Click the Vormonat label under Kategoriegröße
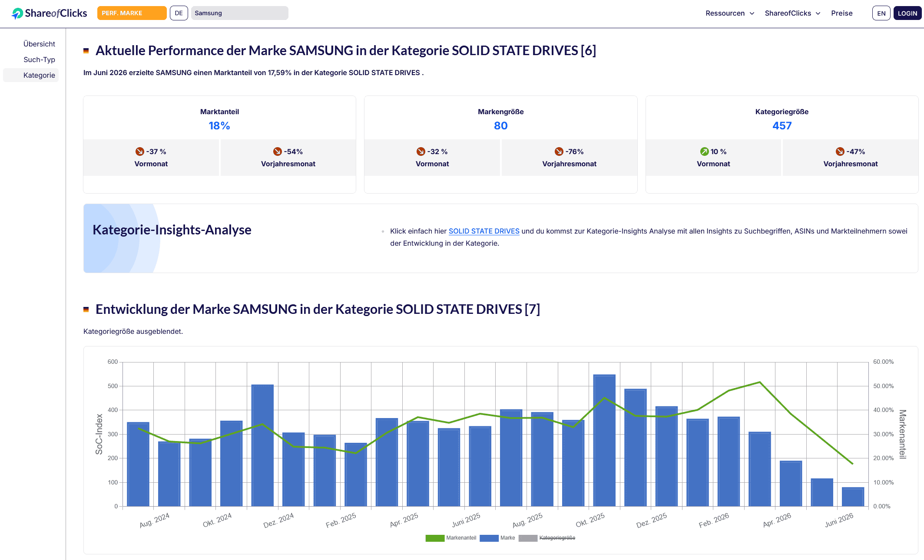 (713, 164)
